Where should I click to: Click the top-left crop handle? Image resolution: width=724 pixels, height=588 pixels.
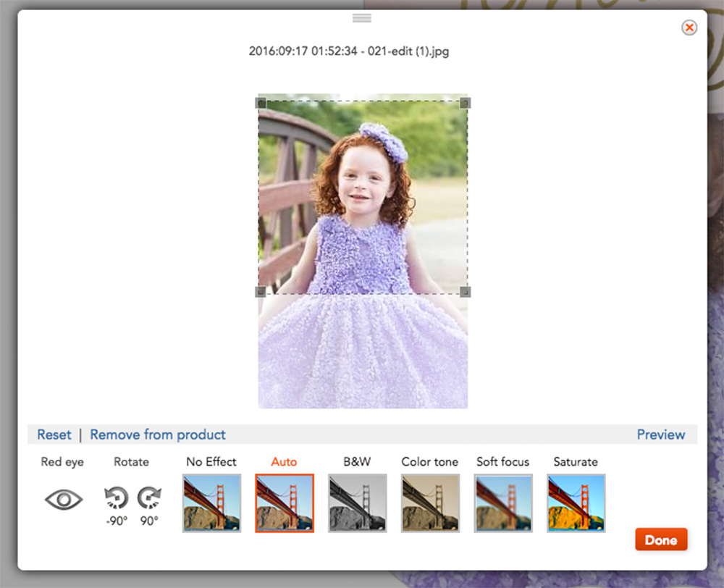pos(261,103)
